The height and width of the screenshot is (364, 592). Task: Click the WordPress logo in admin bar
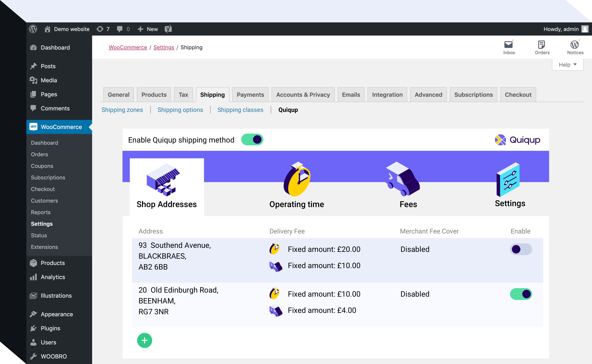[33, 29]
